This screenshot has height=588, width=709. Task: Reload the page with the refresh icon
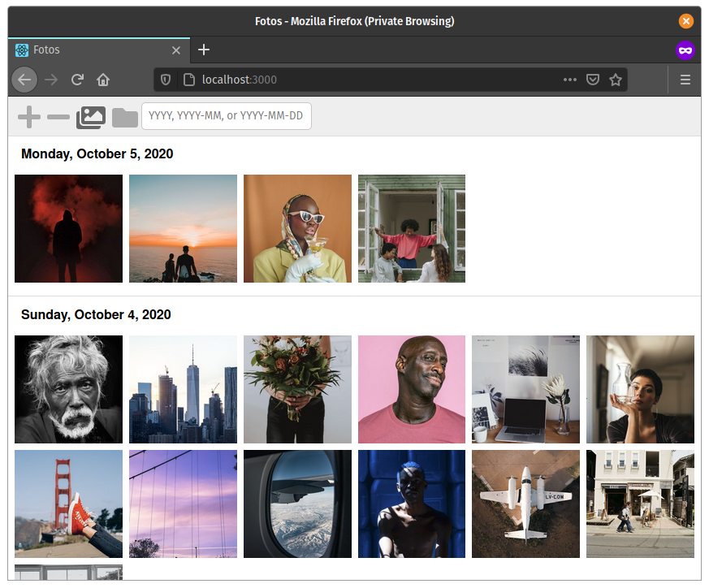77,80
